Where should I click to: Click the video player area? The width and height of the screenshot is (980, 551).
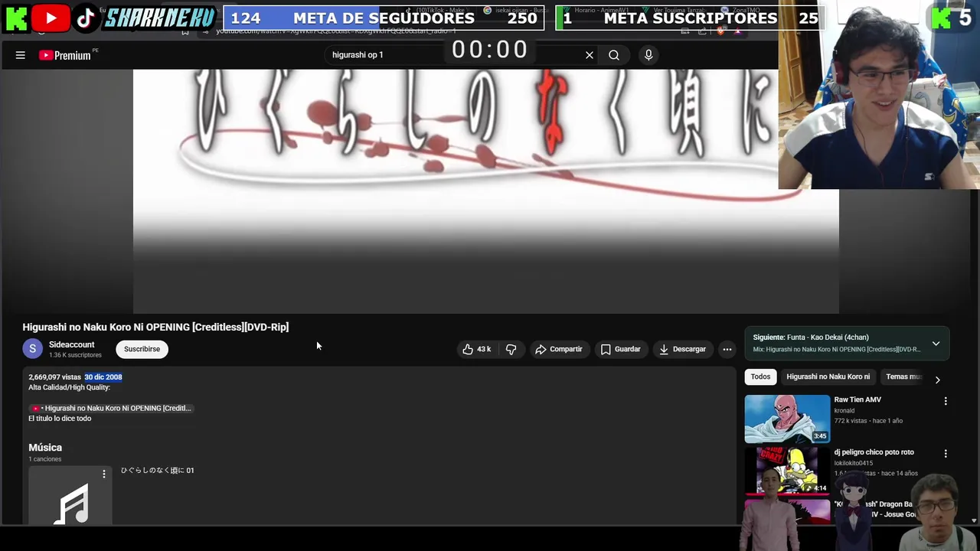(x=486, y=191)
